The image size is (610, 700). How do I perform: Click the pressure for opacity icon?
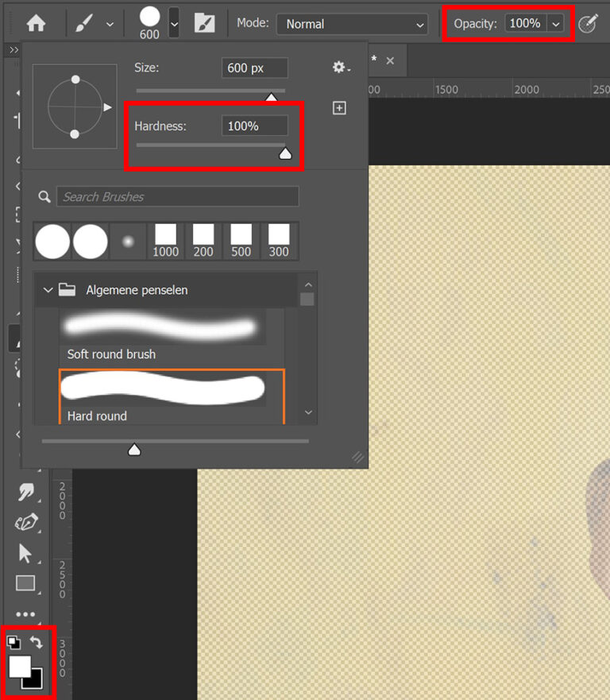point(588,24)
